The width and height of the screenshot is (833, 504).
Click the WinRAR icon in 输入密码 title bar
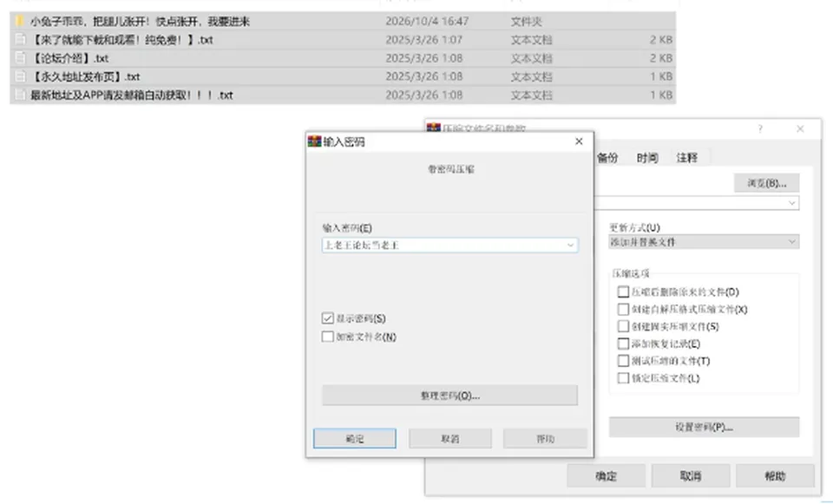tap(314, 141)
